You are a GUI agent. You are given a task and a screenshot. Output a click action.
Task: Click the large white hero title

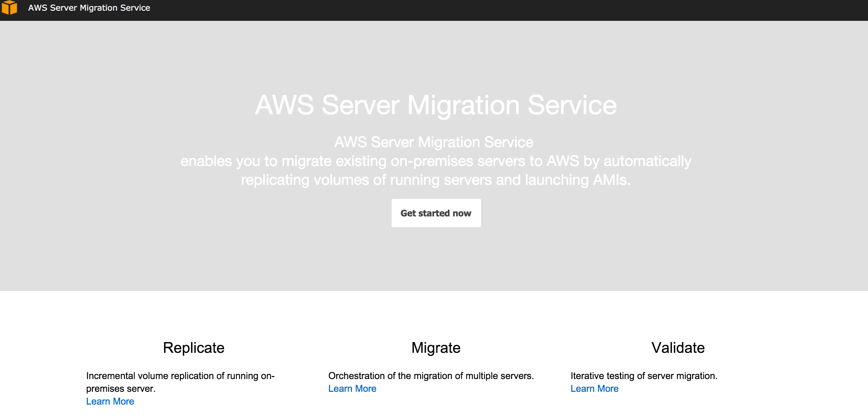[436, 105]
